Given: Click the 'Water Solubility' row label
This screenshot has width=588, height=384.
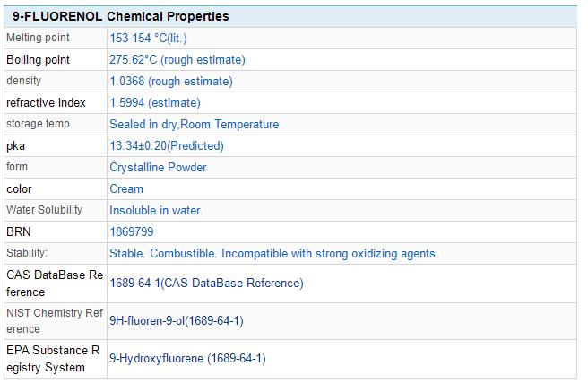Looking at the screenshot, I should 44,210.
